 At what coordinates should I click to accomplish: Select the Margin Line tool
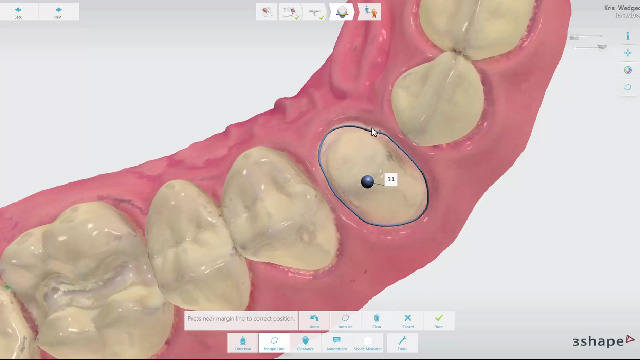click(x=274, y=343)
